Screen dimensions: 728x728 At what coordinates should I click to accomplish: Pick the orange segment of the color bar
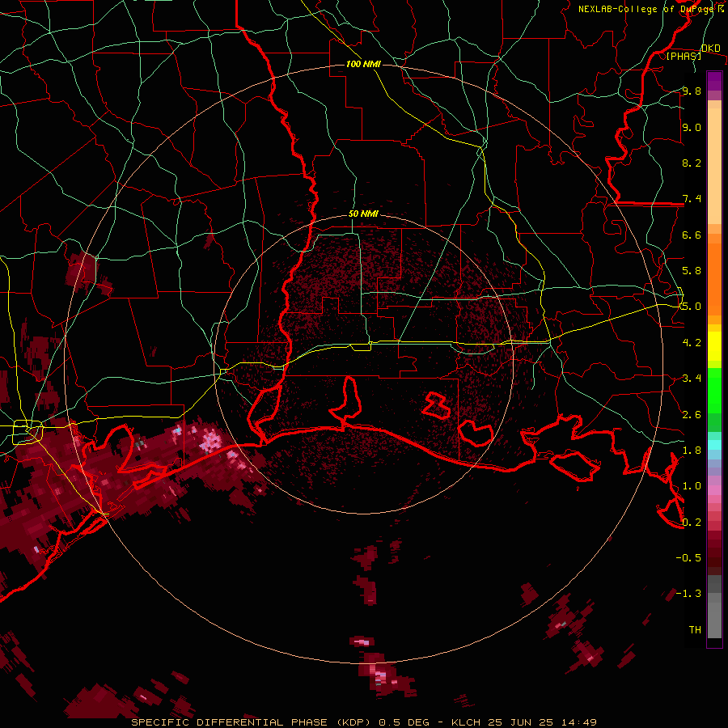(x=714, y=278)
